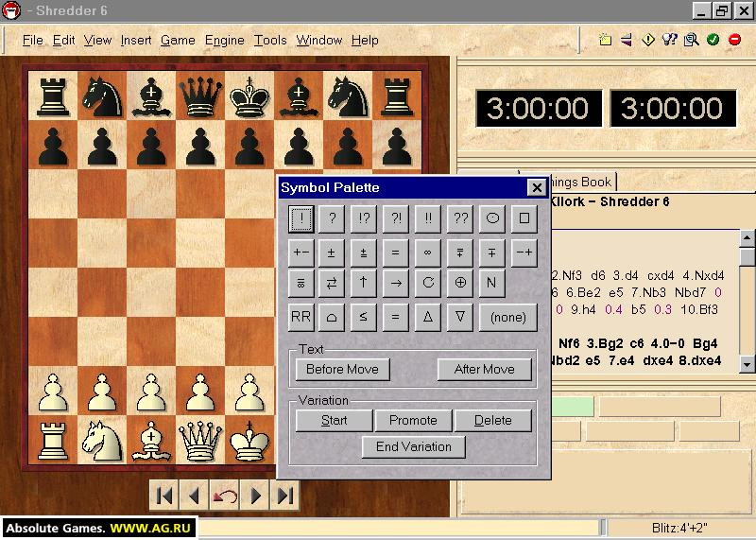Pick the right arrow attack symbol

396,284
